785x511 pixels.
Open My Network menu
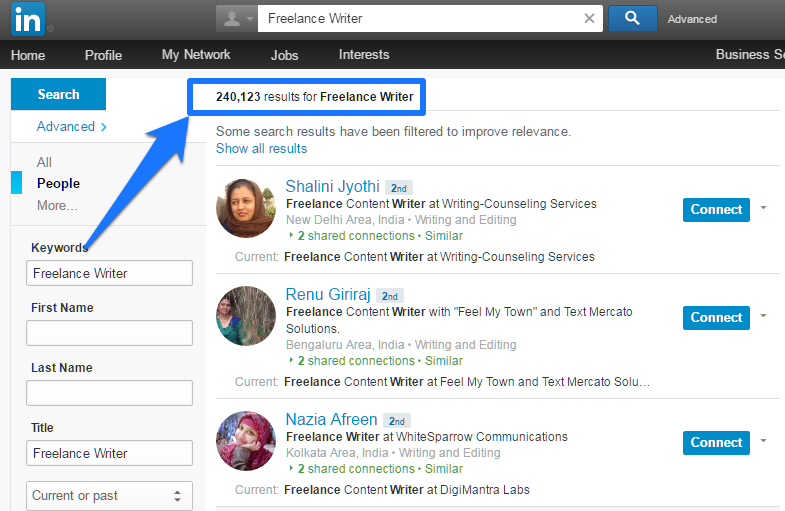pyautogui.click(x=196, y=55)
